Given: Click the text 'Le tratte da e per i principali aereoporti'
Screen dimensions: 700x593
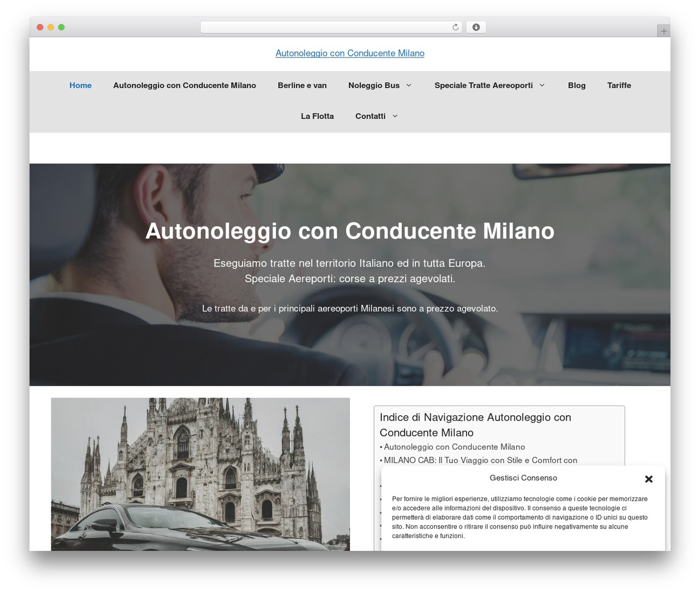Looking at the screenshot, I should pyautogui.click(x=350, y=309).
